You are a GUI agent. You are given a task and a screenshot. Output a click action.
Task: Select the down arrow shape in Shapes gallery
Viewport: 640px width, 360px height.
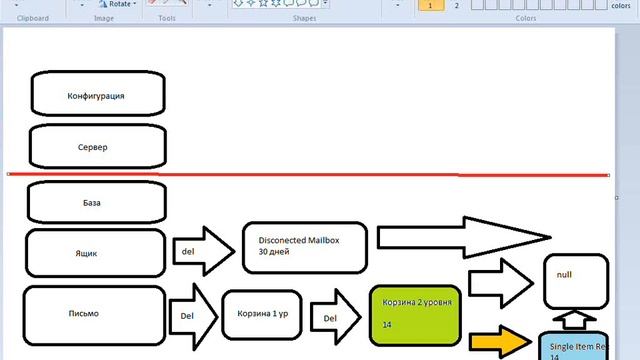pyautogui.click(x=238, y=3)
